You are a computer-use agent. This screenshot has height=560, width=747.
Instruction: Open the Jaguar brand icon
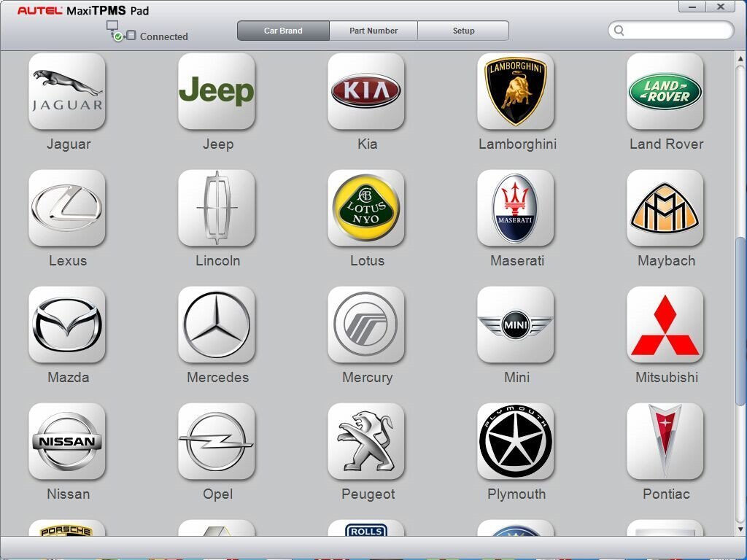tap(66, 91)
